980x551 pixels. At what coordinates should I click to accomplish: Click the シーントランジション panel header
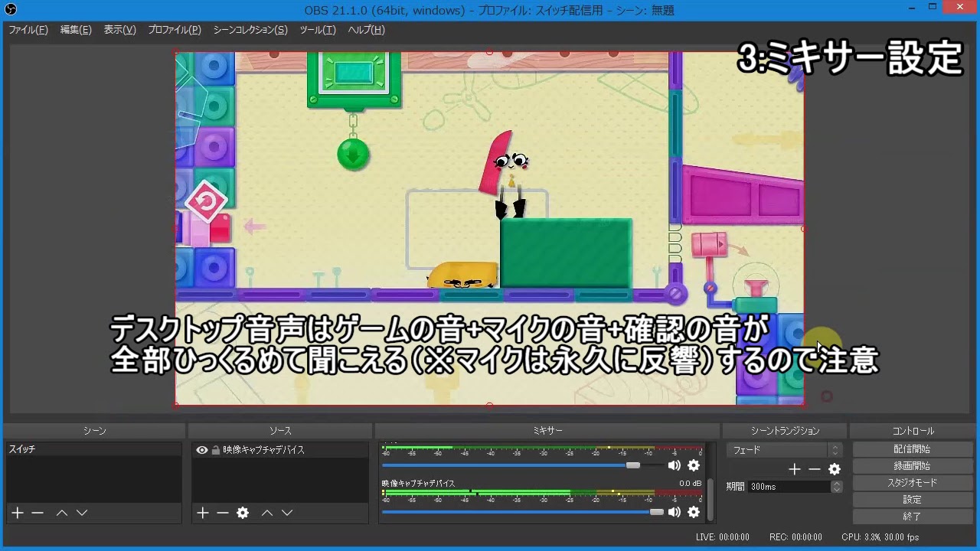point(785,431)
